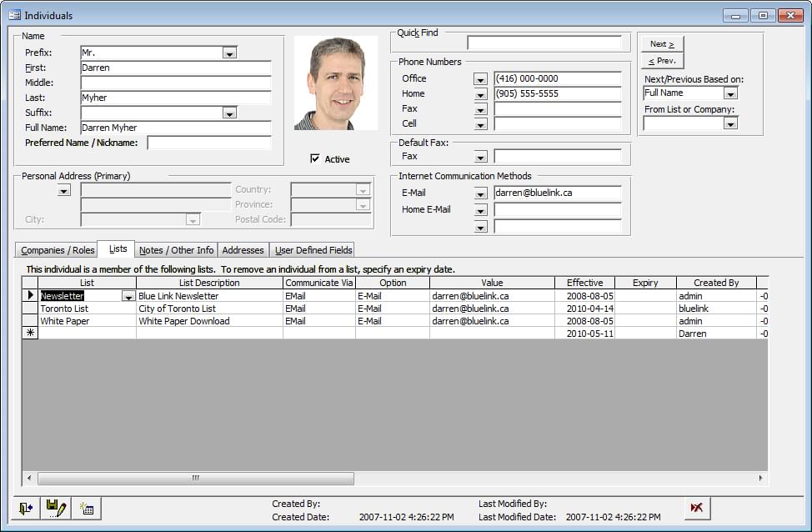The width and height of the screenshot is (812, 532).
Task: Open the Office phone type dropdown
Action: coord(480,79)
